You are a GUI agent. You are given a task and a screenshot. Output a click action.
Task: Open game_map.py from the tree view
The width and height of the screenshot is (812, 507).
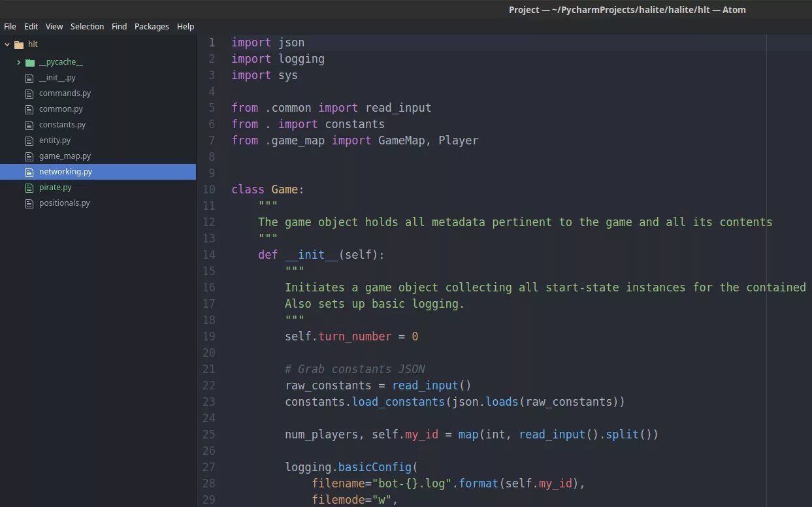click(x=65, y=156)
